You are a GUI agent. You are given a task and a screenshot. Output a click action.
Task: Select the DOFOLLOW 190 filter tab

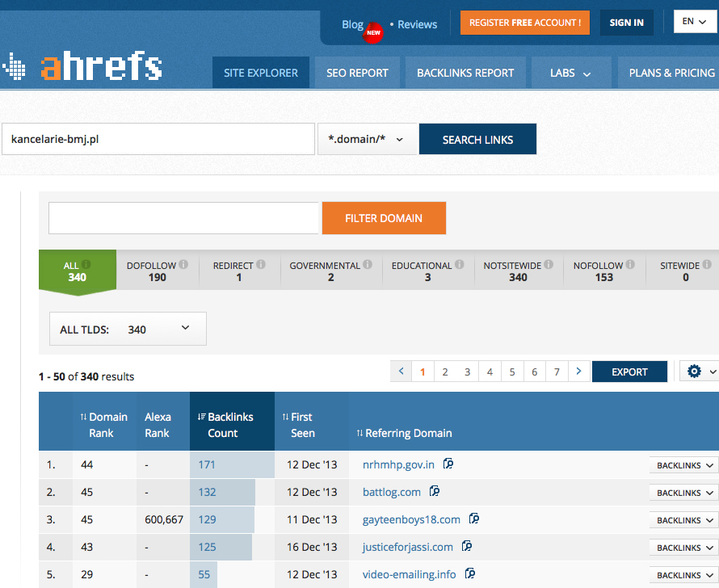pos(158,271)
